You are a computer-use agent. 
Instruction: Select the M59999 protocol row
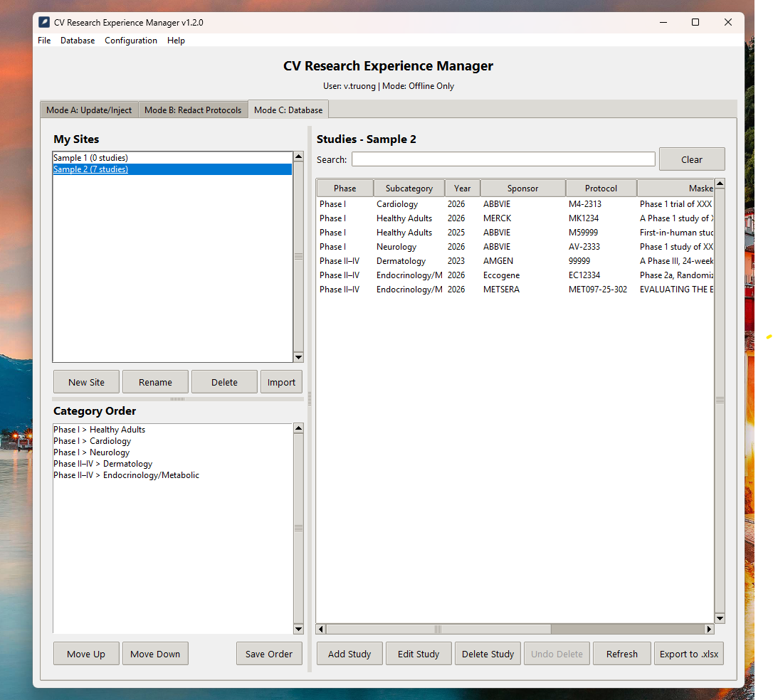[x=515, y=233]
